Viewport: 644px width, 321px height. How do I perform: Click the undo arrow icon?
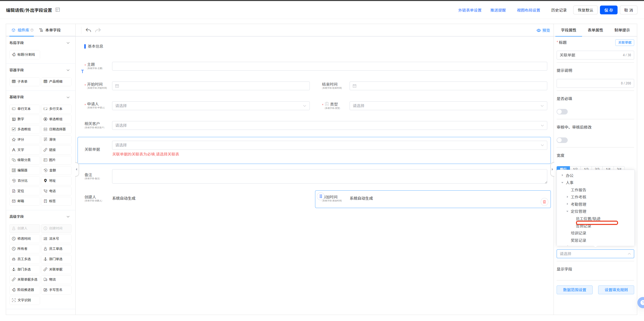(x=88, y=30)
